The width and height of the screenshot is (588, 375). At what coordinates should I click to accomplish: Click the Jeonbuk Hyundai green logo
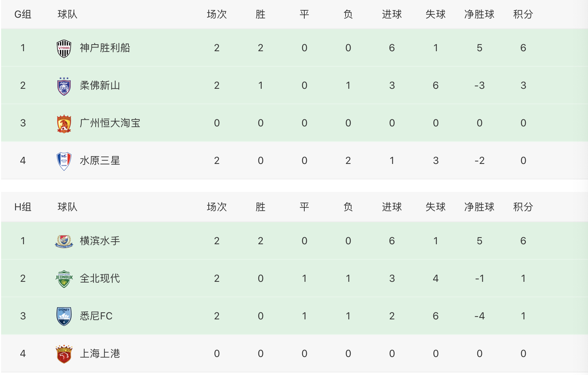pos(64,279)
